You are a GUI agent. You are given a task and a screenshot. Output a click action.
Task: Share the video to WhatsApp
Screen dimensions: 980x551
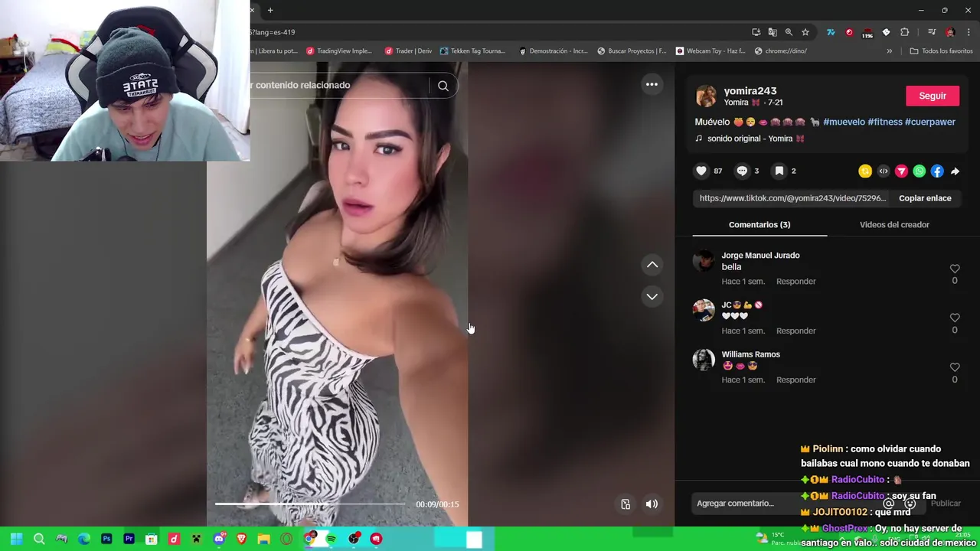[x=920, y=171]
